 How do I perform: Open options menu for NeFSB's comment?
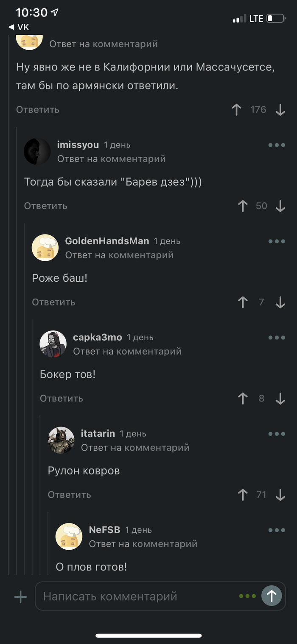pyautogui.click(x=277, y=530)
